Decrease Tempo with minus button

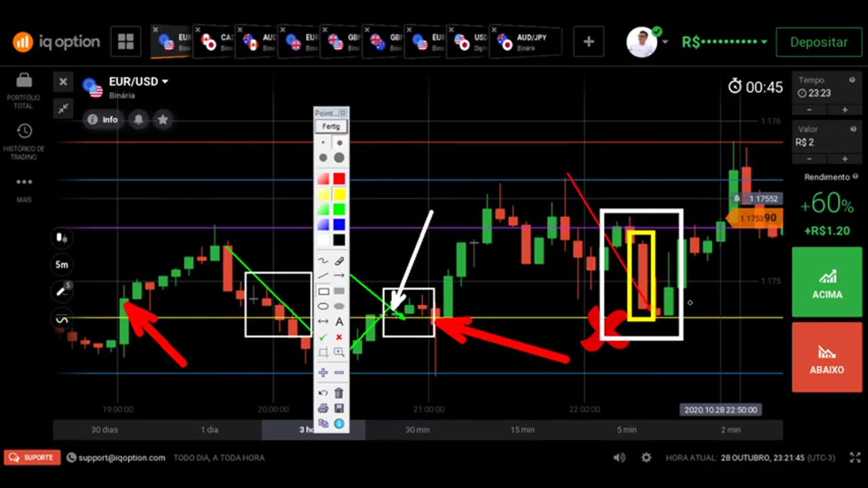pyautogui.click(x=810, y=110)
